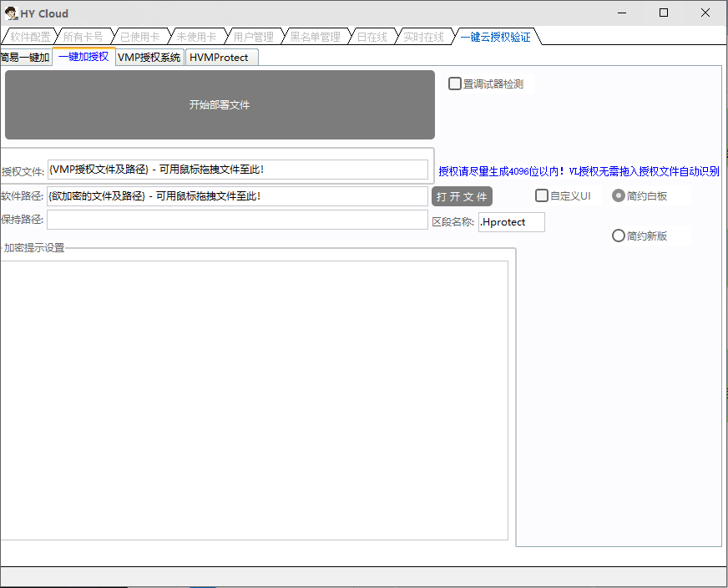Select 简约白板 radio option
728x588 pixels.
tap(619, 195)
